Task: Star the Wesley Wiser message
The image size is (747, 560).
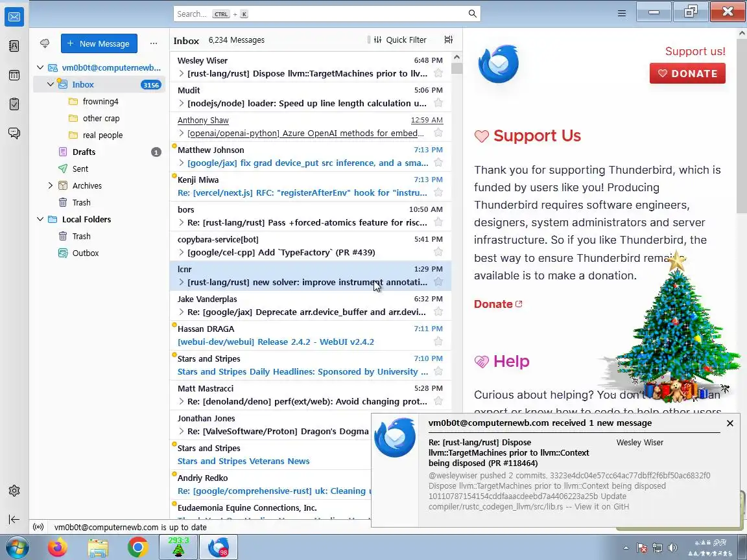Action: point(438,73)
